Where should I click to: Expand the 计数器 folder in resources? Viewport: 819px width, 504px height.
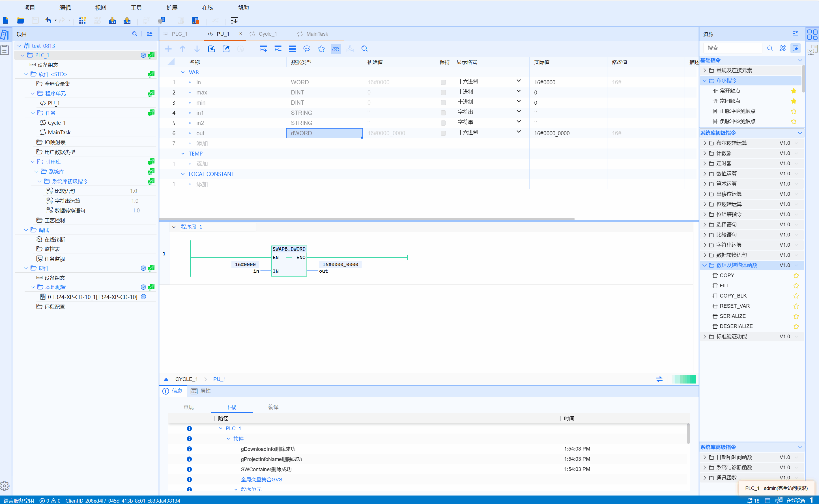pyautogui.click(x=705, y=153)
